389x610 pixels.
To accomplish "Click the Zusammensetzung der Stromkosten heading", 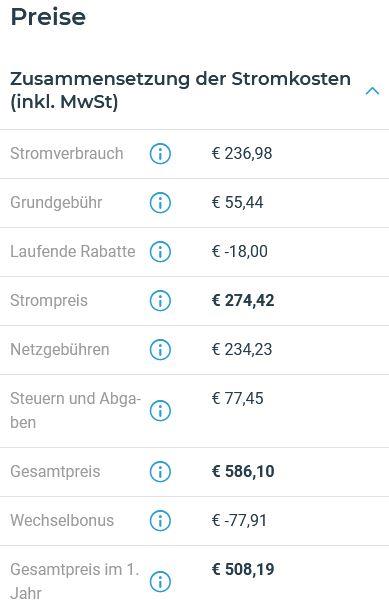I will [180, 90].
